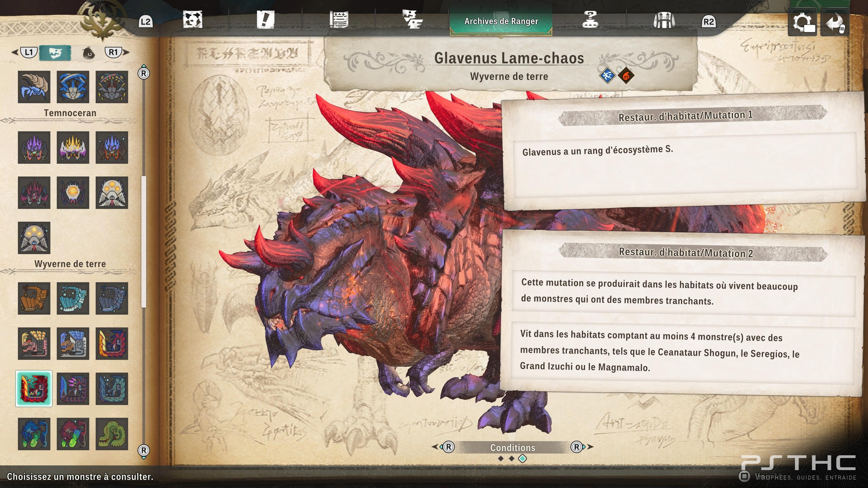This screenshot has width=868, height=488.
Task: Click the back arrow icon at top right
Action: pos(835,22)
